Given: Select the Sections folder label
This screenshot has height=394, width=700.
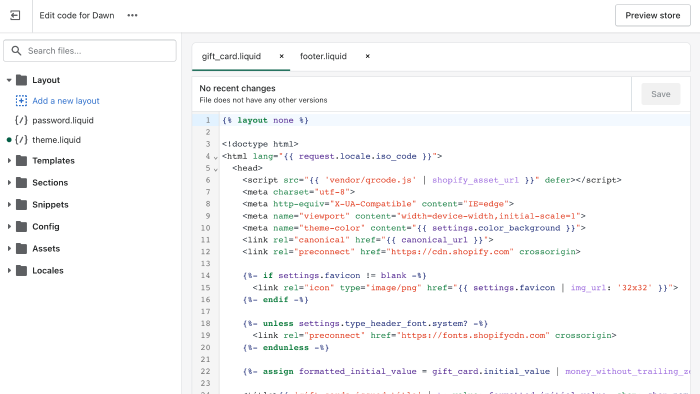Looking at the screenshot, I should pos(50,182).
